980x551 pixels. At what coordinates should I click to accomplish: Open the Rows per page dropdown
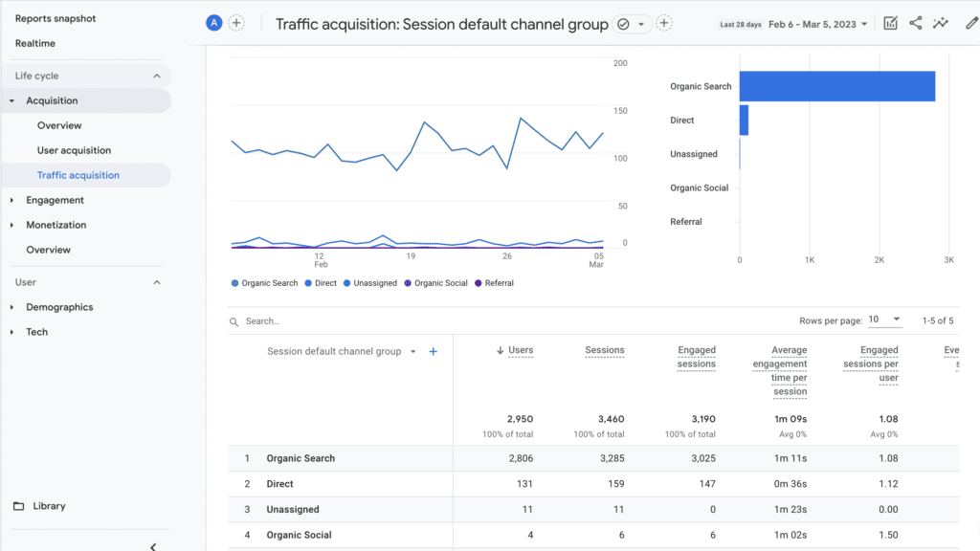coord(885,320)
